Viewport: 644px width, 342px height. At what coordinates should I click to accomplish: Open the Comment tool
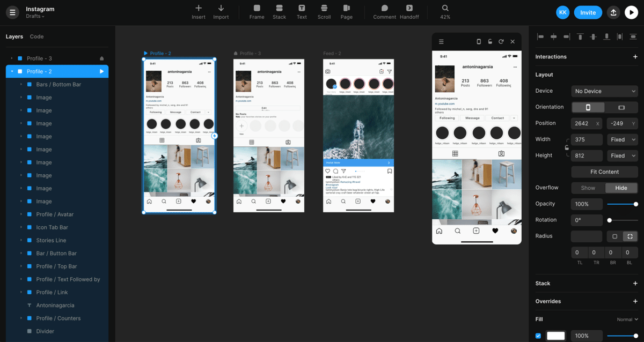point(384,12)
